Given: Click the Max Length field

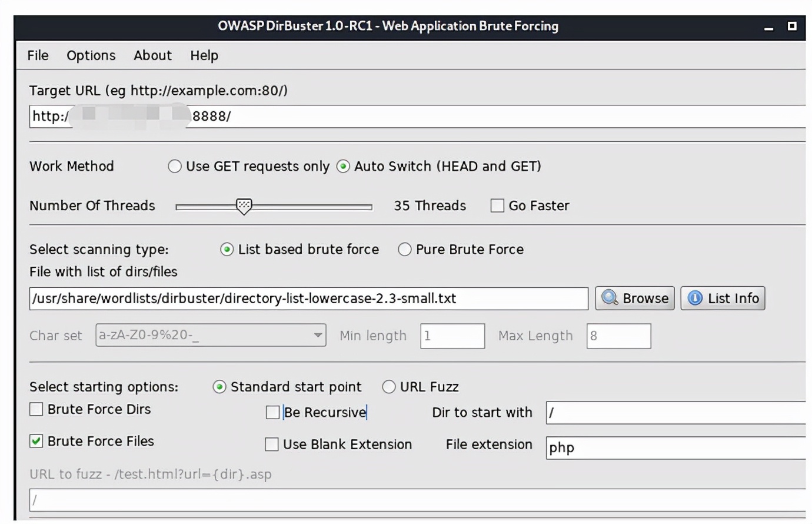Looking at the screenshot, I should pos(618,336).
